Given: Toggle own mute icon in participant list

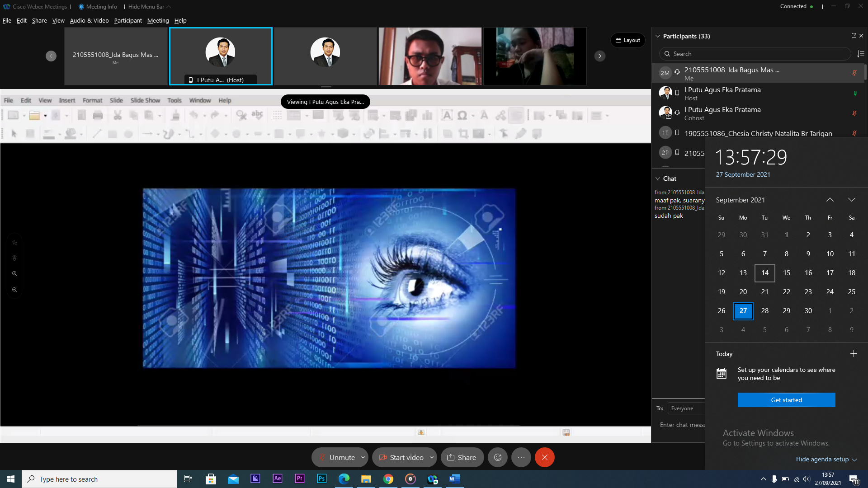Looking at the screenshot, I should 854,73.
